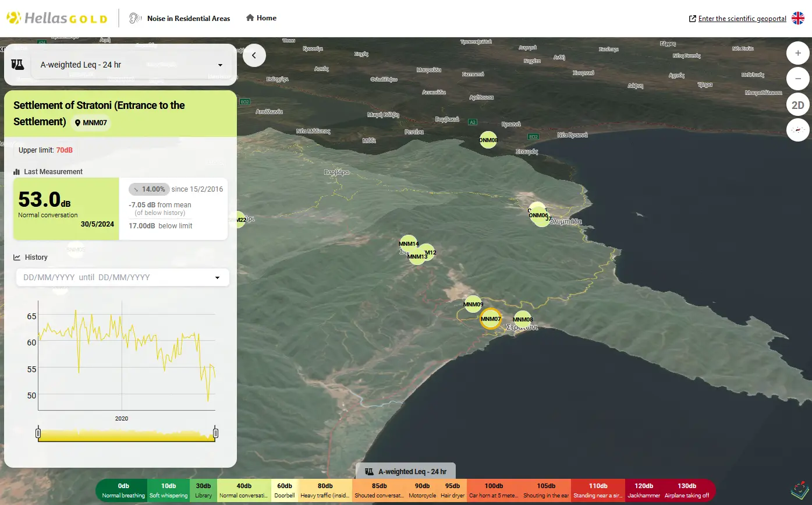Click the bottom A-weighted Leq - 24 hr tab
The width and height of the screenshot is (812, 505).
point(406,471)
